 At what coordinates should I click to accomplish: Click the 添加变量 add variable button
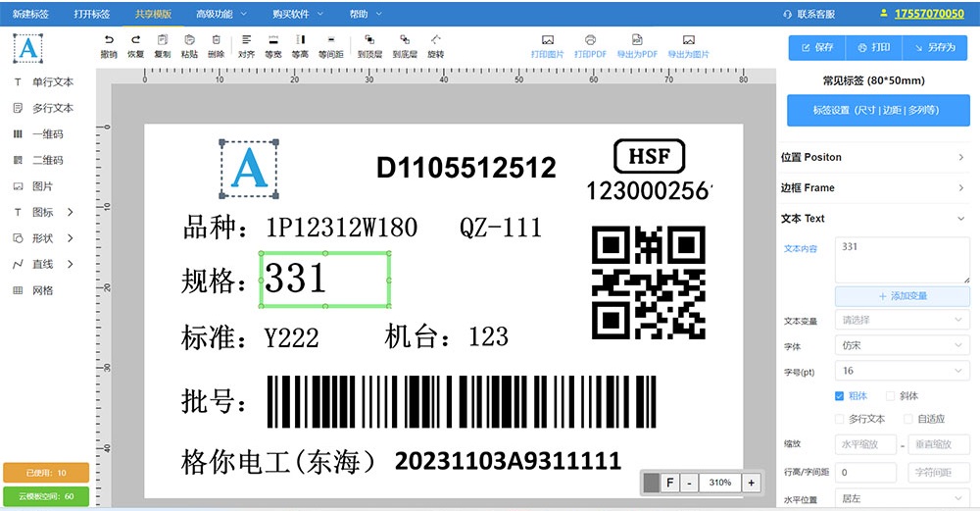(902, 295)
